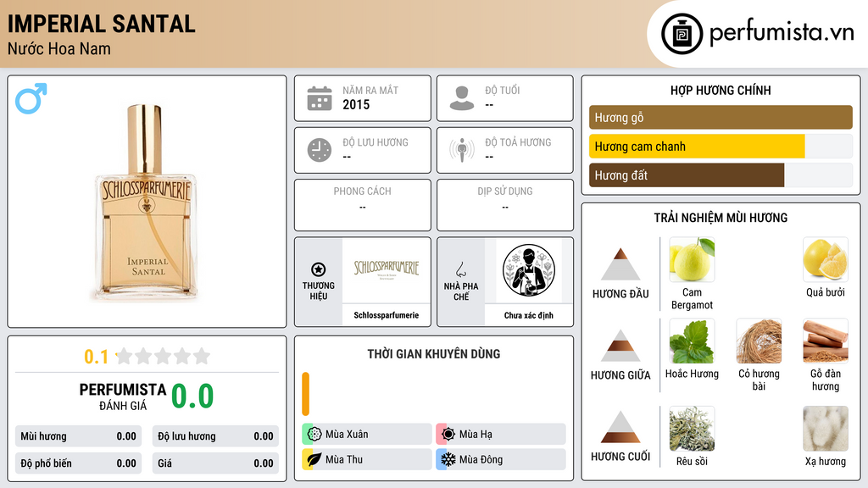Click the Hương gỗ accord bar
This screenshot has width=868, height=488.
(x=721, y=117)
